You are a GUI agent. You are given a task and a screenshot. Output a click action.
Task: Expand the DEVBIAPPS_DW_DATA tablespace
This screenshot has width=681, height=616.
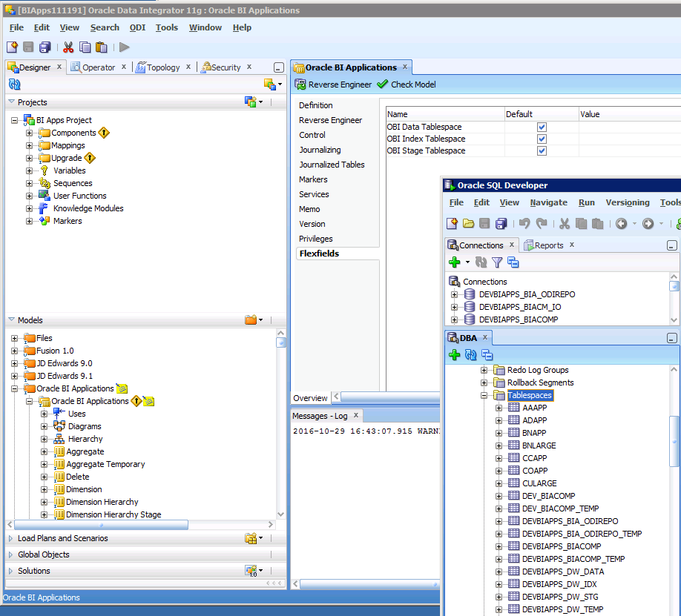[499, 572]
